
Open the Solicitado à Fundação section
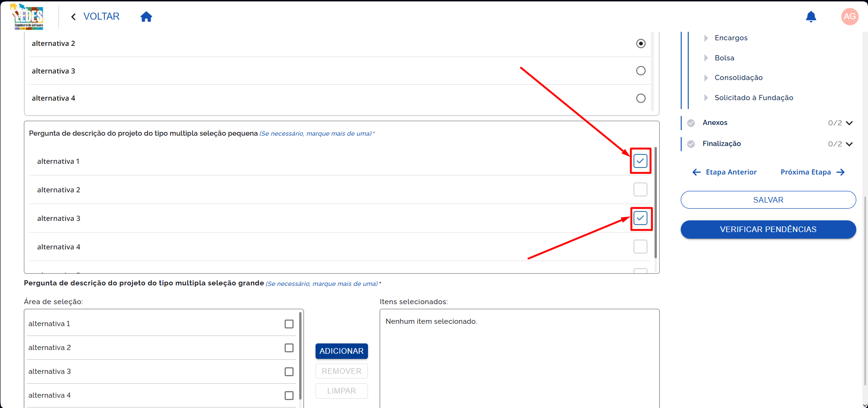[754, 98]
